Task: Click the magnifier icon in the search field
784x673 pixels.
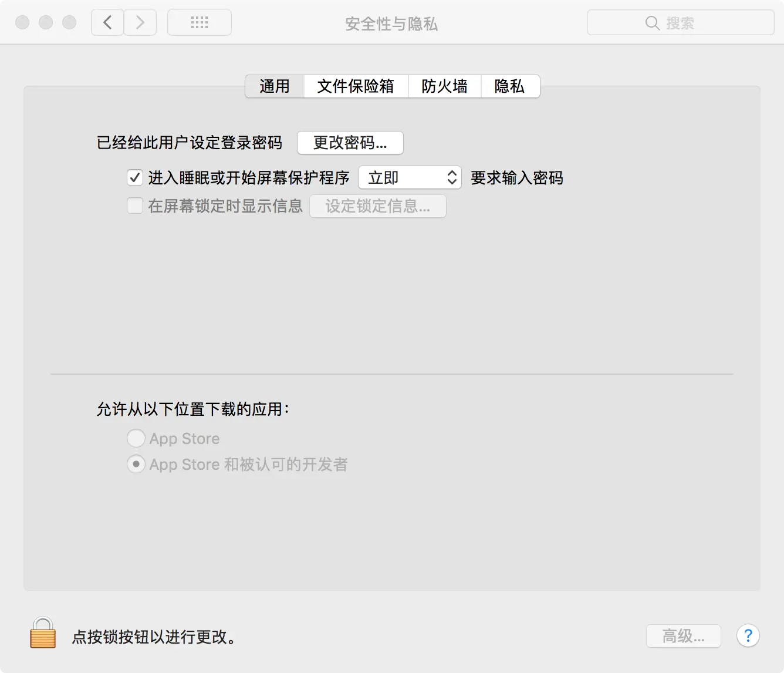Action: coord(652,23)
